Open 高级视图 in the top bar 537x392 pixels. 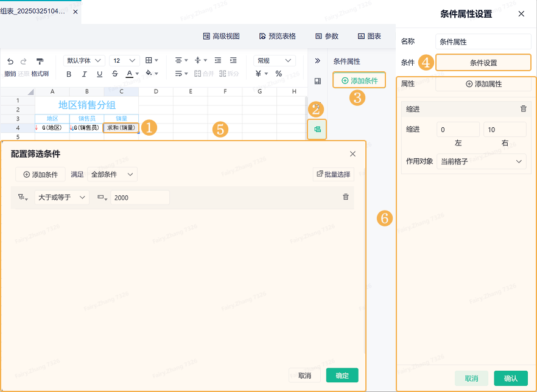(221, 37)
